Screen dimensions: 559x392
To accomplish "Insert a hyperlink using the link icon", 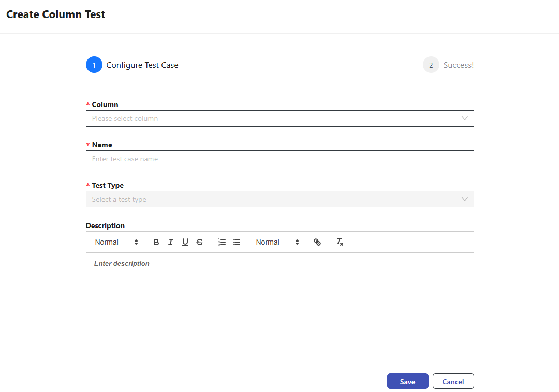I will [x=317, y=242].
